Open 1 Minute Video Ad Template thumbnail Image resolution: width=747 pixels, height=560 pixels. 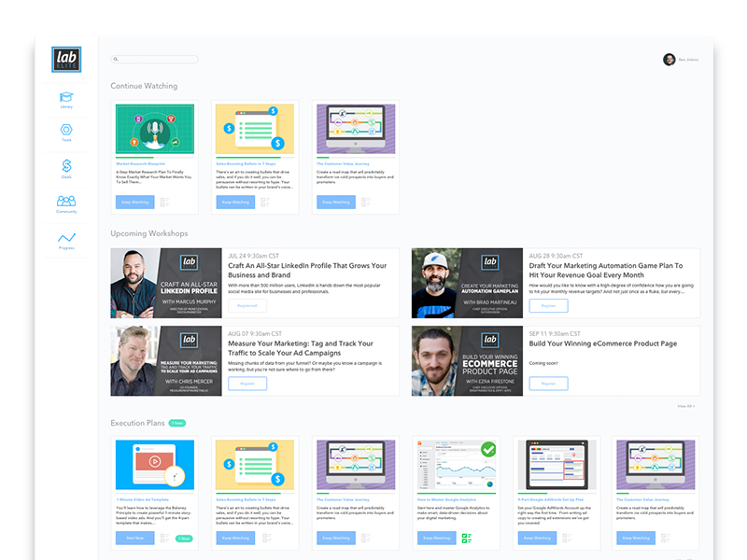click(x=155, y=465)
